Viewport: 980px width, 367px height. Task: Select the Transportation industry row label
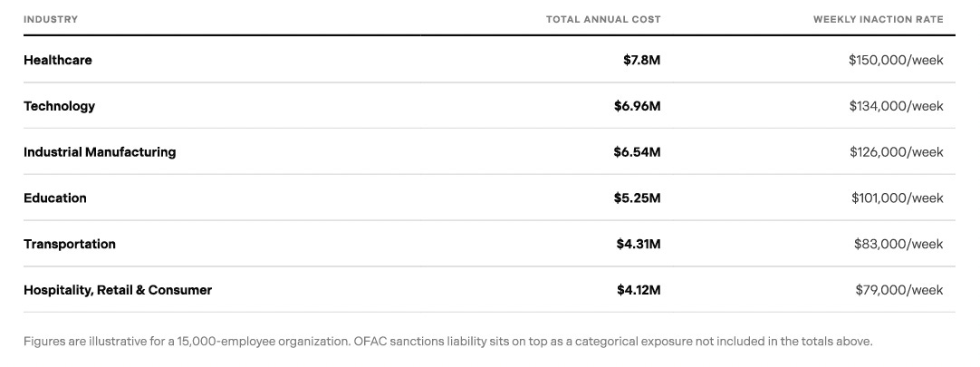click(x=70, y=244)
